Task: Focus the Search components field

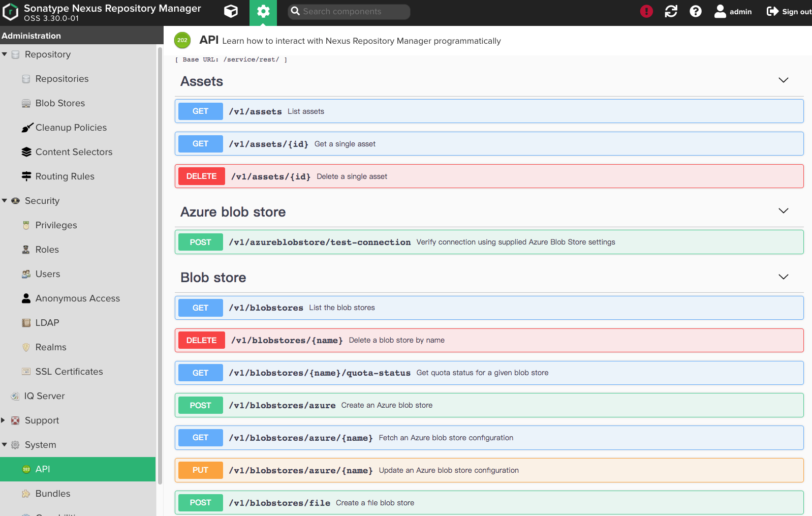Action: coord(349,12)
